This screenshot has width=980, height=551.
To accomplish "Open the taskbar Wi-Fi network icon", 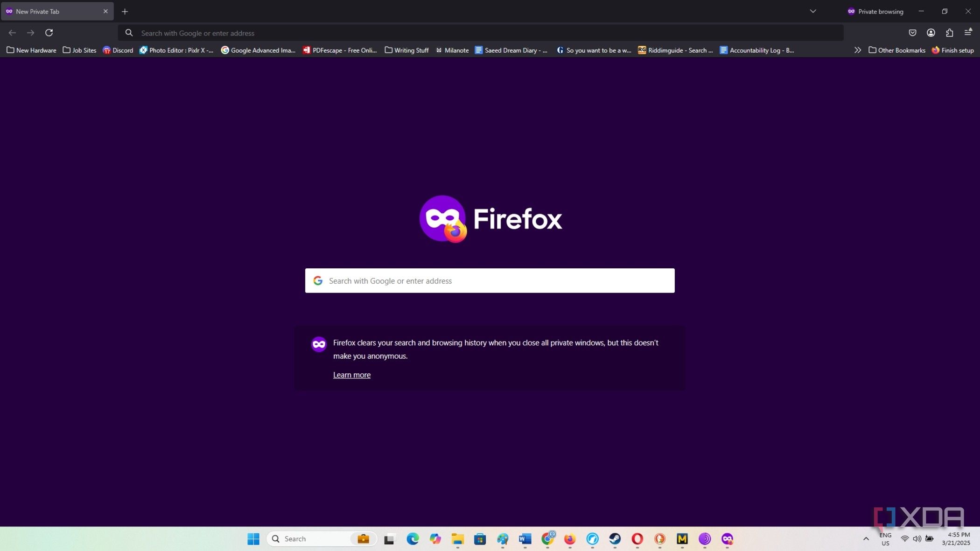I will tap(904, 539).
